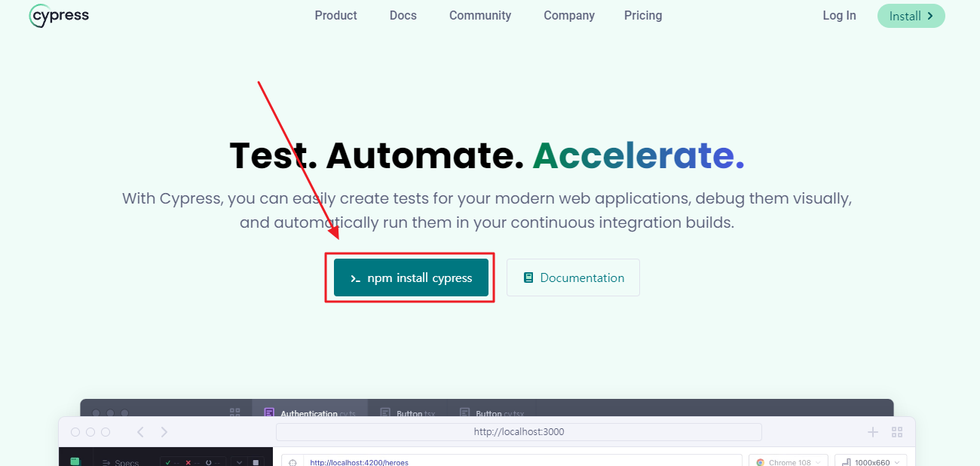Copy the npm install cypress command

[411, 277]
